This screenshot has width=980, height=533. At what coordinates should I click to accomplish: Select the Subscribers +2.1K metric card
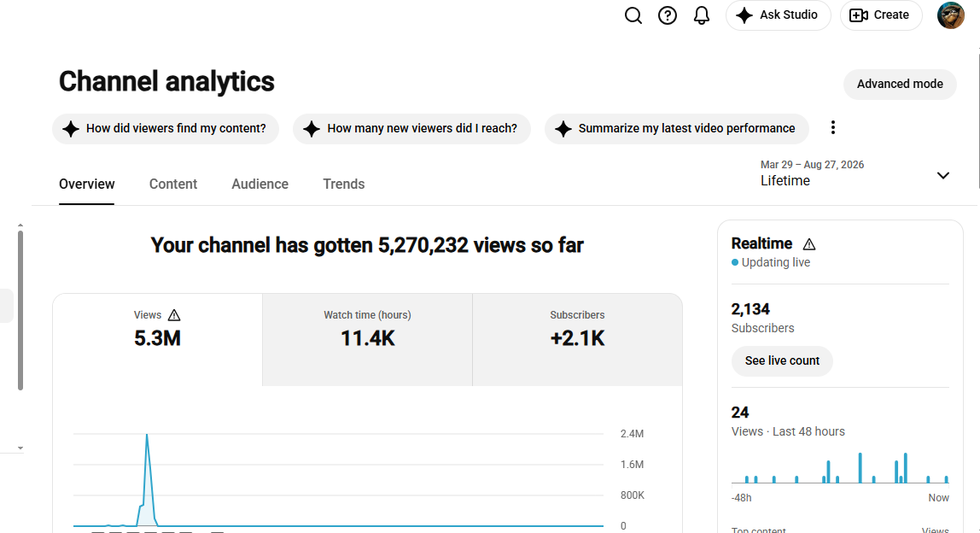click(x=577, y=340)
